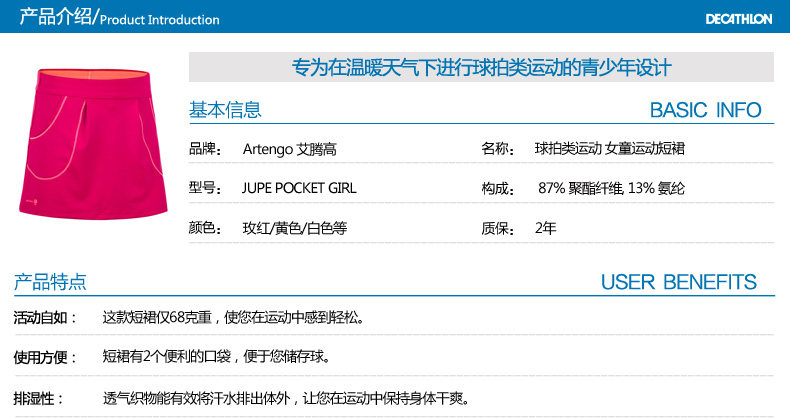Click the brand label 品牌
The image size is (790, 418).
tap(205, 149)
